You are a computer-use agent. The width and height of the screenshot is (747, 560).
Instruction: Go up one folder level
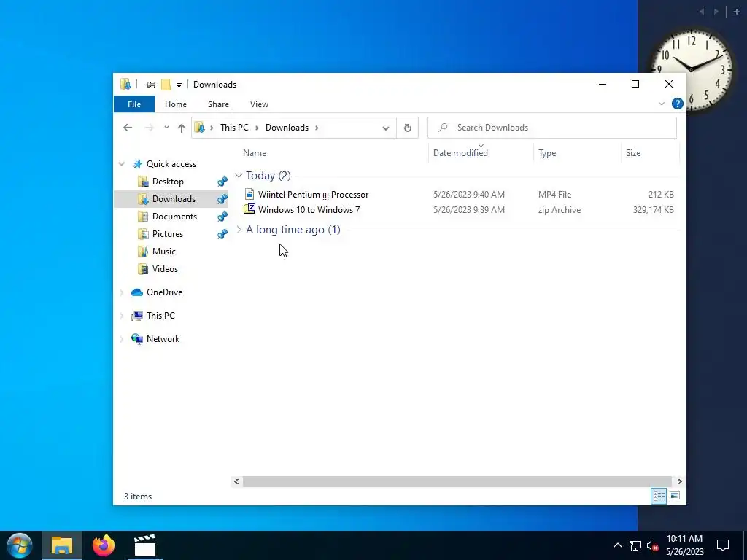click(182, 128)
